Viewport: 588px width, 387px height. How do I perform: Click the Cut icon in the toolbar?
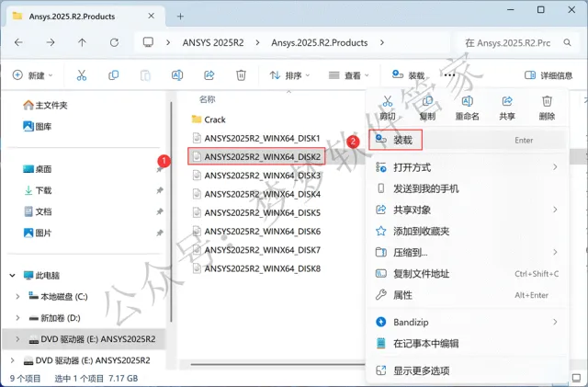pyautogui.click(x=82, y=75)
